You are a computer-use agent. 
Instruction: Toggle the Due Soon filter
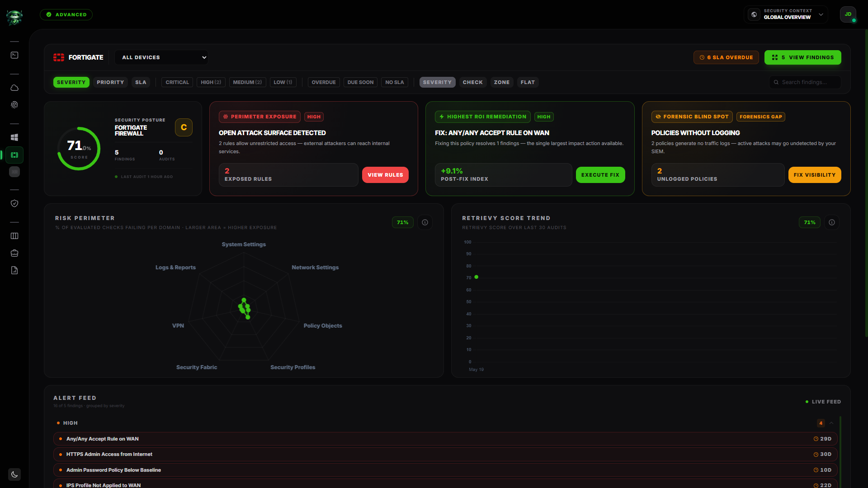click(x=360, y=82)
